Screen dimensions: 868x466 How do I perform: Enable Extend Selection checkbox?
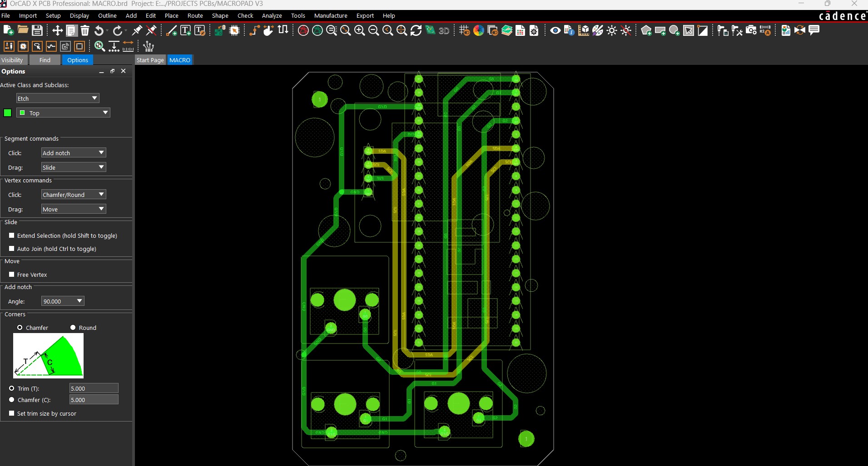[x=12, y=235]
